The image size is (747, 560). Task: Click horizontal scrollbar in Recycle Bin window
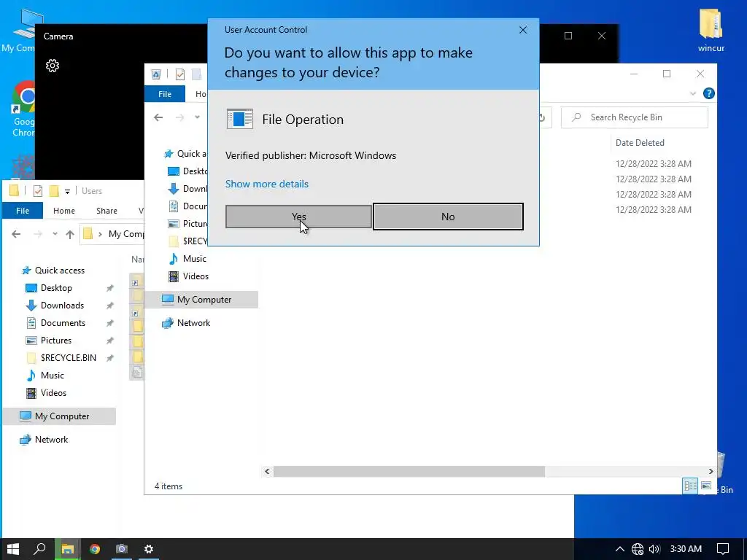[409, 472]
